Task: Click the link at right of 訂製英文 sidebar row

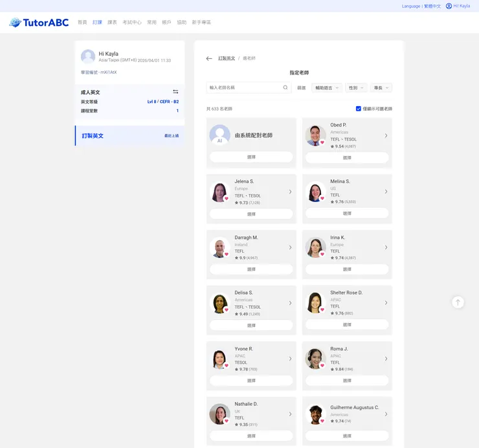Action: click(172, 136)
